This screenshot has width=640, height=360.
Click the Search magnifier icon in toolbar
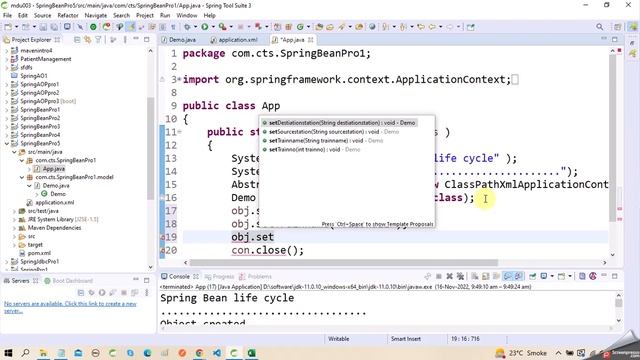(x=599, y=27)
